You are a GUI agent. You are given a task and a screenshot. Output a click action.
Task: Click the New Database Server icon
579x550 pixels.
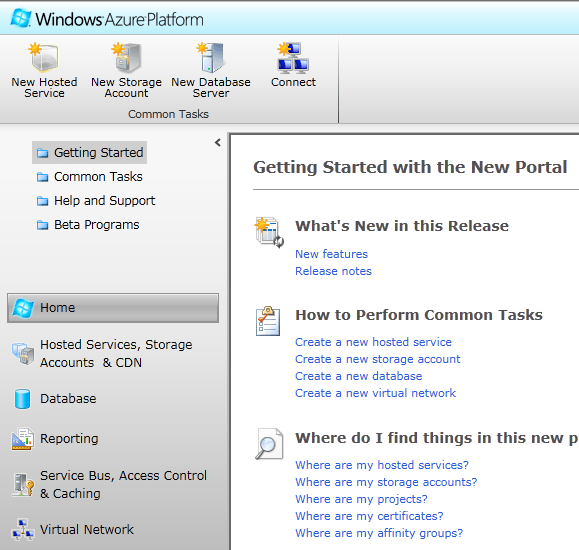tap(210, 57)
